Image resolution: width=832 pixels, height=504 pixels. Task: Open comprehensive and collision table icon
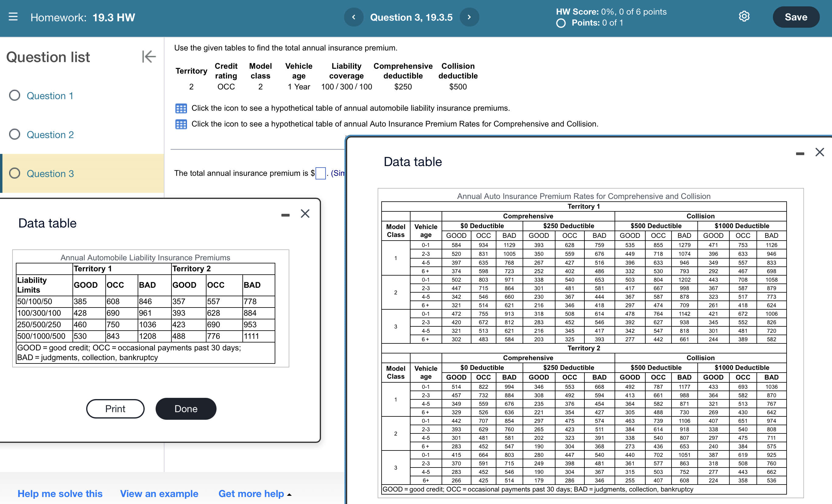point(181,124)
